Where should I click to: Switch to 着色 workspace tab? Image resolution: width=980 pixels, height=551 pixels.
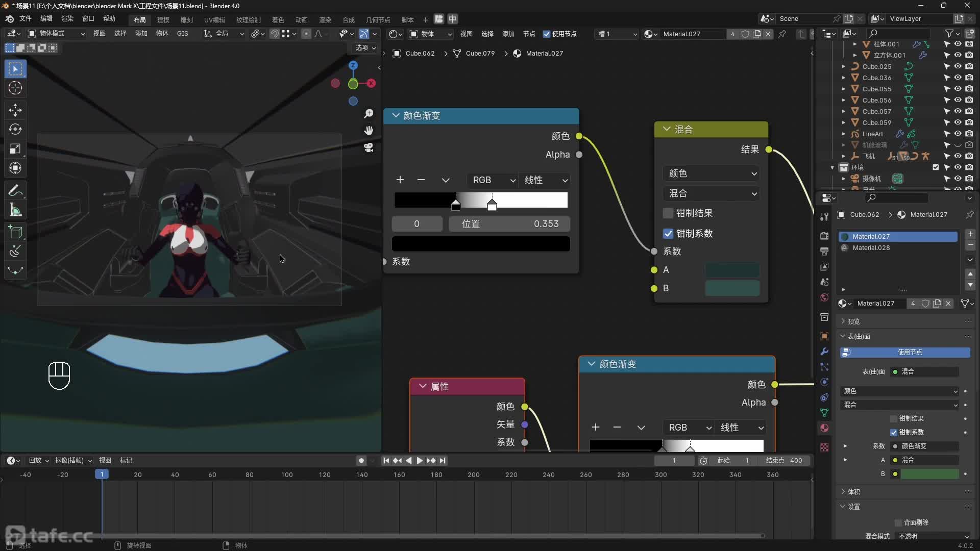(278, 20)
